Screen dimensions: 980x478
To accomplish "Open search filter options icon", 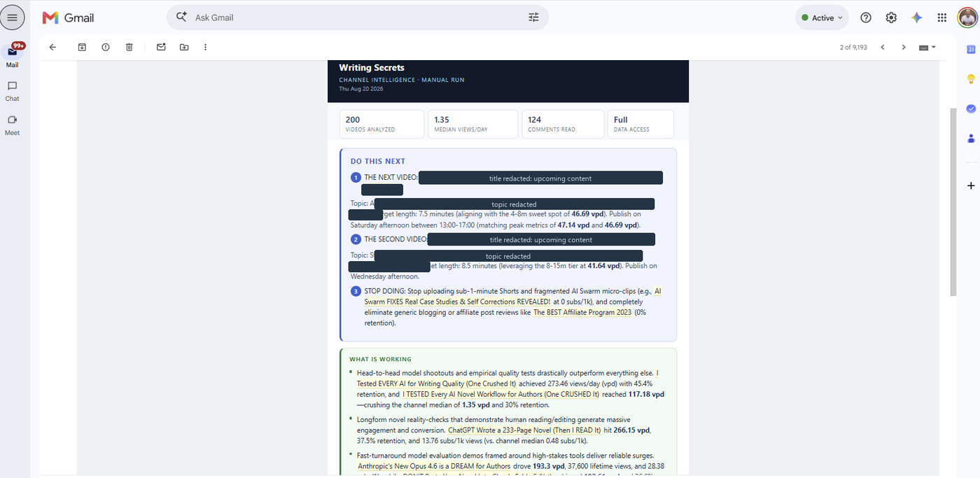I will click(x=533, y=17).
